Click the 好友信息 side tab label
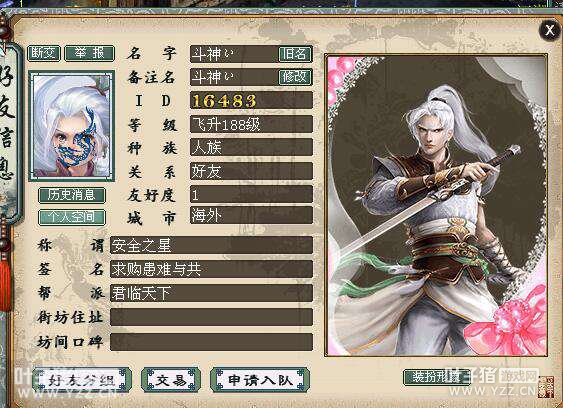Viewport: 563px width, 408px height. coord(7,133)
